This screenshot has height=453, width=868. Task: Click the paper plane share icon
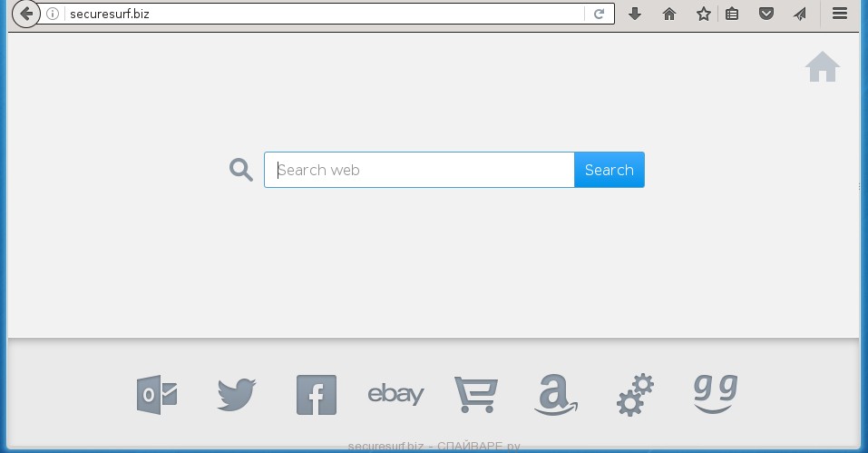800,14
